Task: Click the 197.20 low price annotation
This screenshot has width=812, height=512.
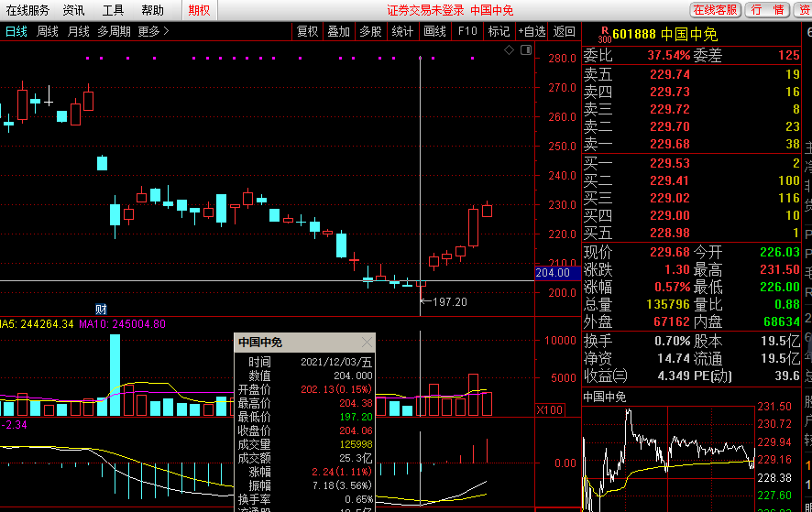Action: (x=449, y=302)
